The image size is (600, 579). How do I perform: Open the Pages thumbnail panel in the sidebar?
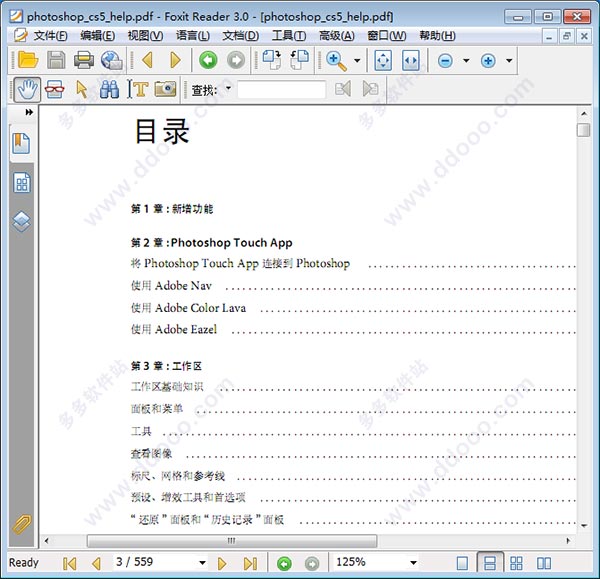[x=22, y=183]
